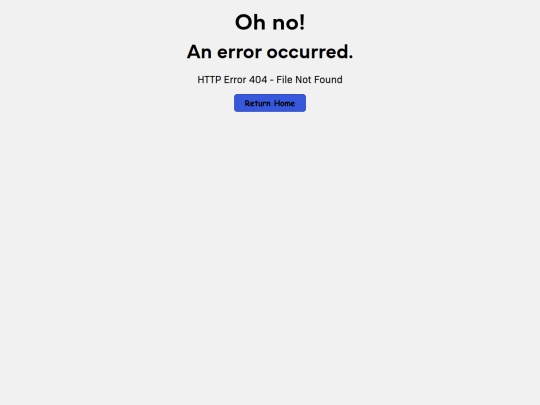Click the number 404 in error message

258,80
